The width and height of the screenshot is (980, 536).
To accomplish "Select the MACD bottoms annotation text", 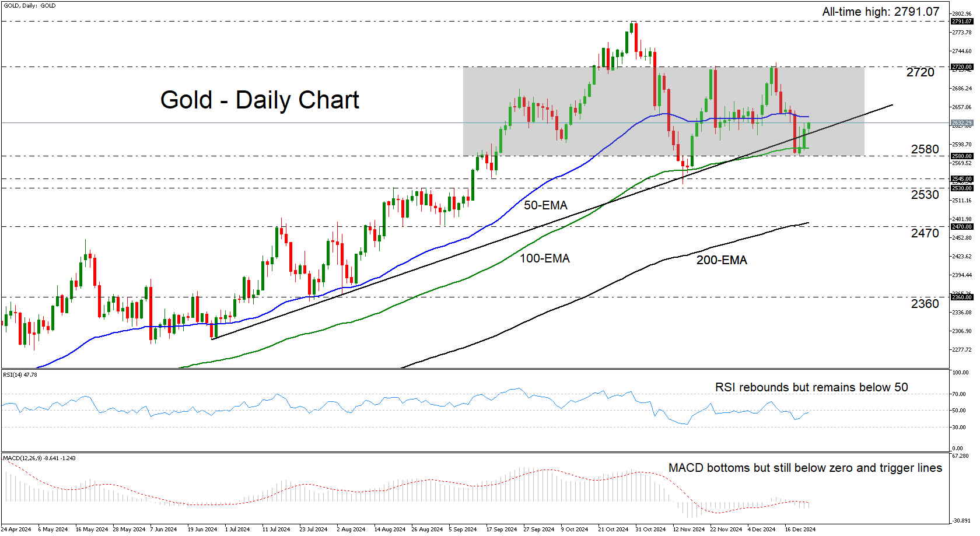I will pyautogui.click(x=805, y=468).
